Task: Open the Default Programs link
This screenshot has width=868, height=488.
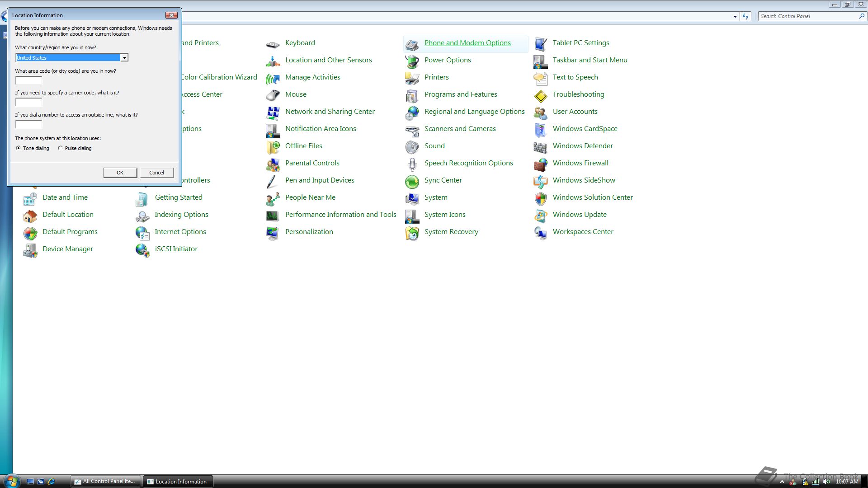Action: point(70,231)
